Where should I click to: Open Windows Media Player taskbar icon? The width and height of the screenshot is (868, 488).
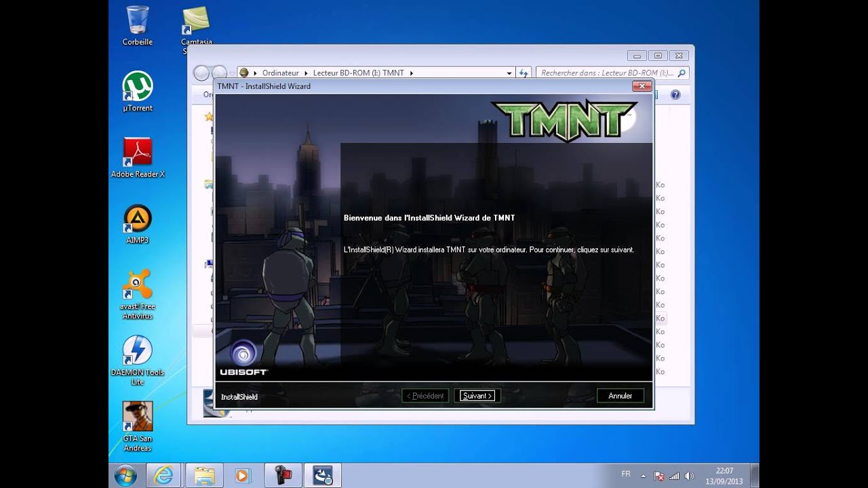pos(243,475)
